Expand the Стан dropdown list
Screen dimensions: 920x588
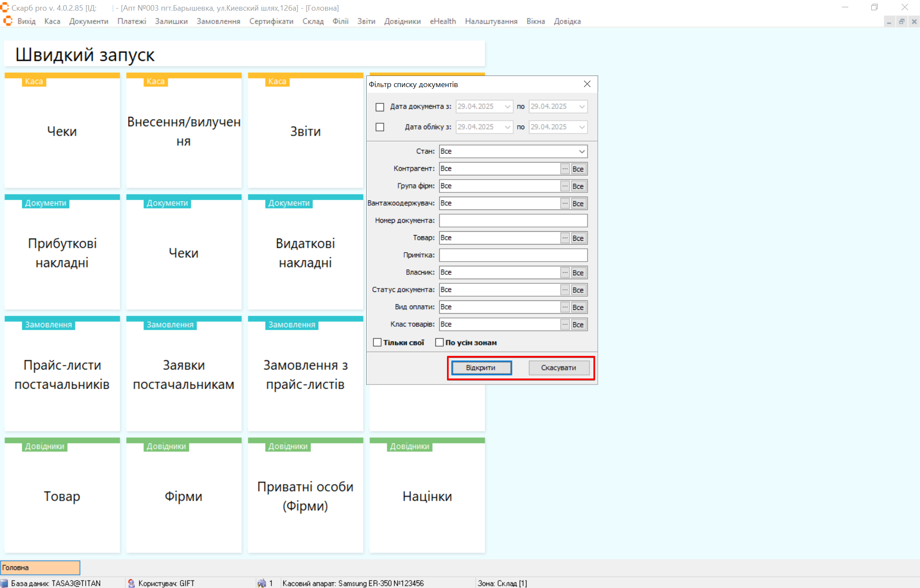[581, 151]
